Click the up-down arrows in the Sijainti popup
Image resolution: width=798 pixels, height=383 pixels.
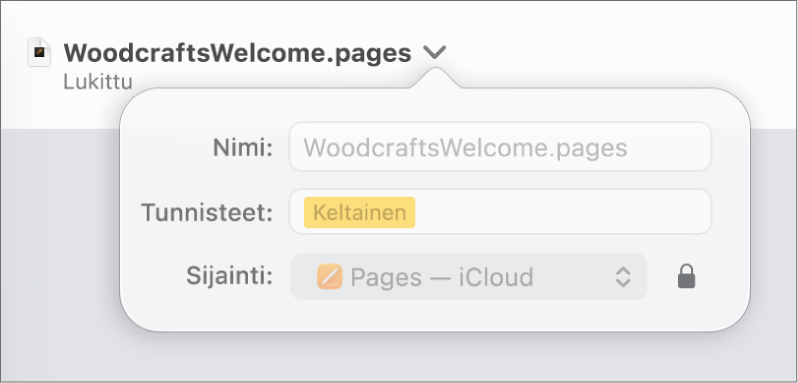623,277
